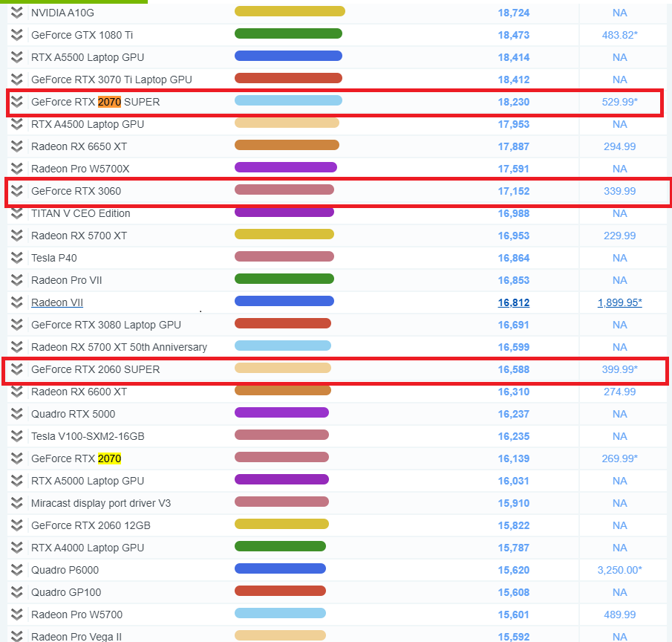Select the green score bar for Radeon Pro VII
672x642 pixels.
click(284, 279)
